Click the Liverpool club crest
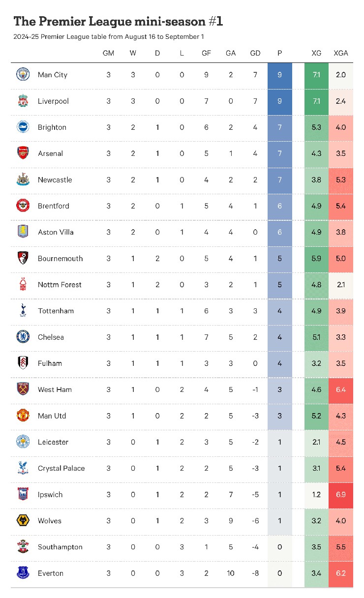 (x=23, y=101)
